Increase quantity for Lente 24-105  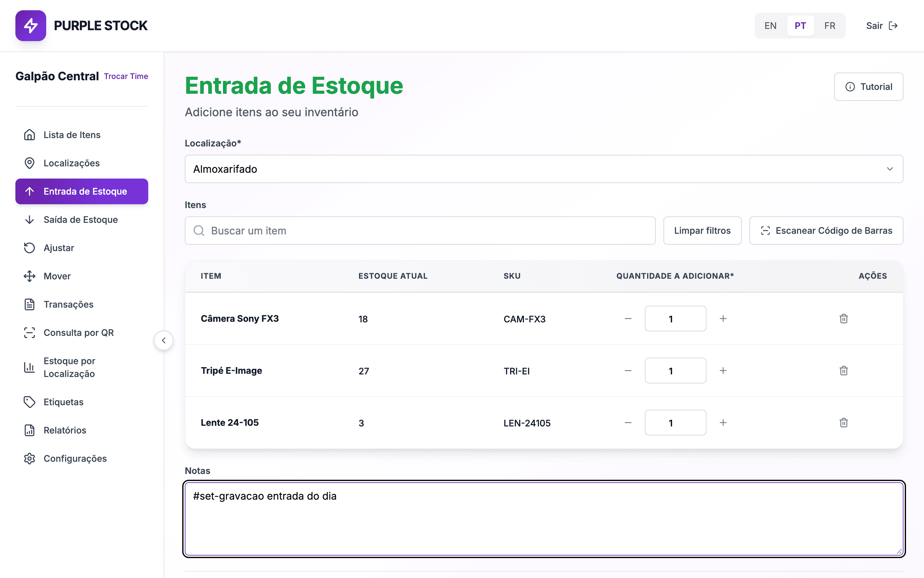tap(723, 422)
